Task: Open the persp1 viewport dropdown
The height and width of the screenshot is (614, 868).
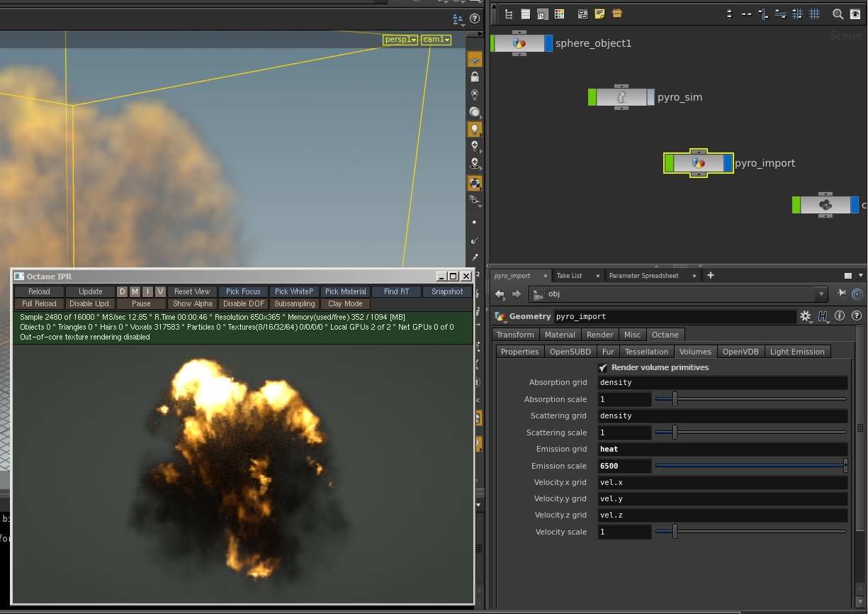Action: [400, 40]
